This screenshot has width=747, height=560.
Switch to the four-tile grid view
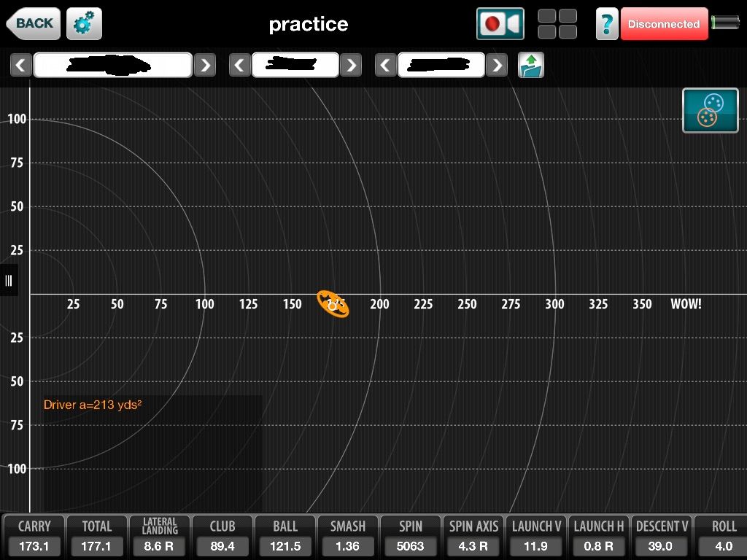click(557, 23)
